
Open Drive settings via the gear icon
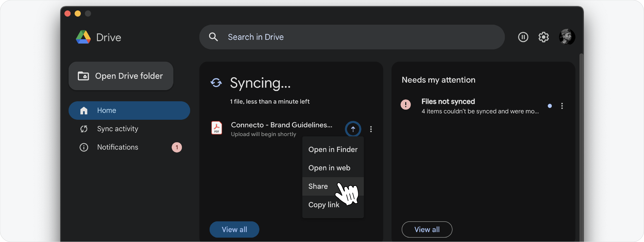(543, 37)
